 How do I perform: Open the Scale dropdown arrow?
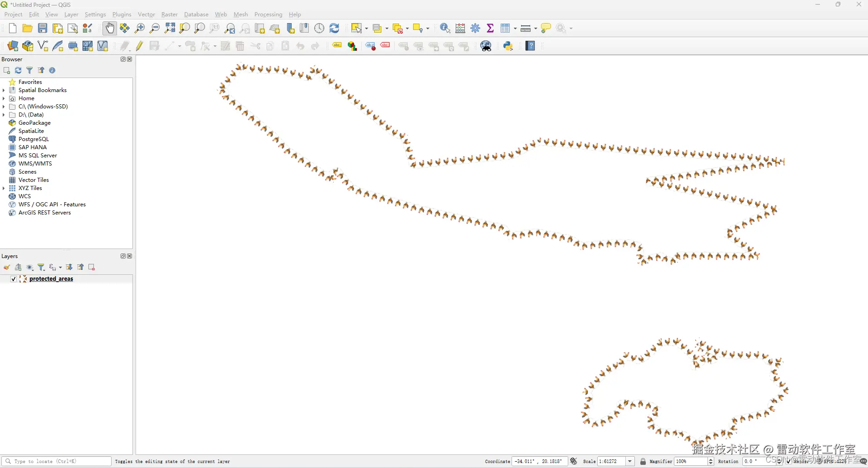coord(630,461)
